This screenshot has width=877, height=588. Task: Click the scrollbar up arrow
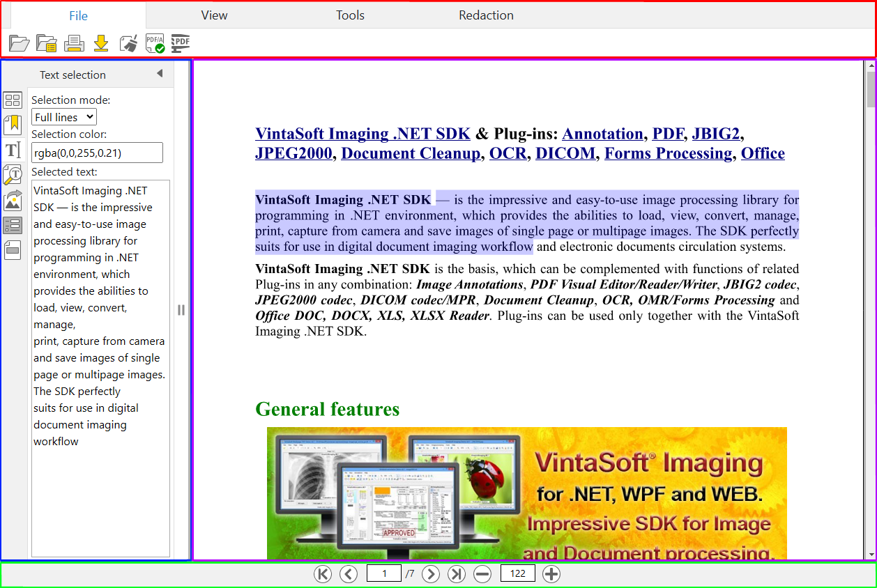pyautogui.click(x=871, y=65)
